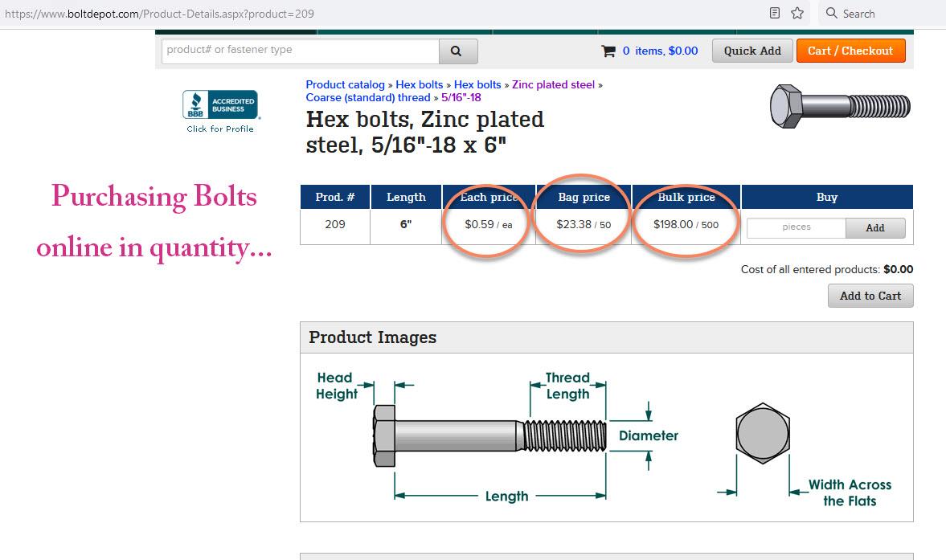Click product number 209 cell
946x560 pixels.
335,225
